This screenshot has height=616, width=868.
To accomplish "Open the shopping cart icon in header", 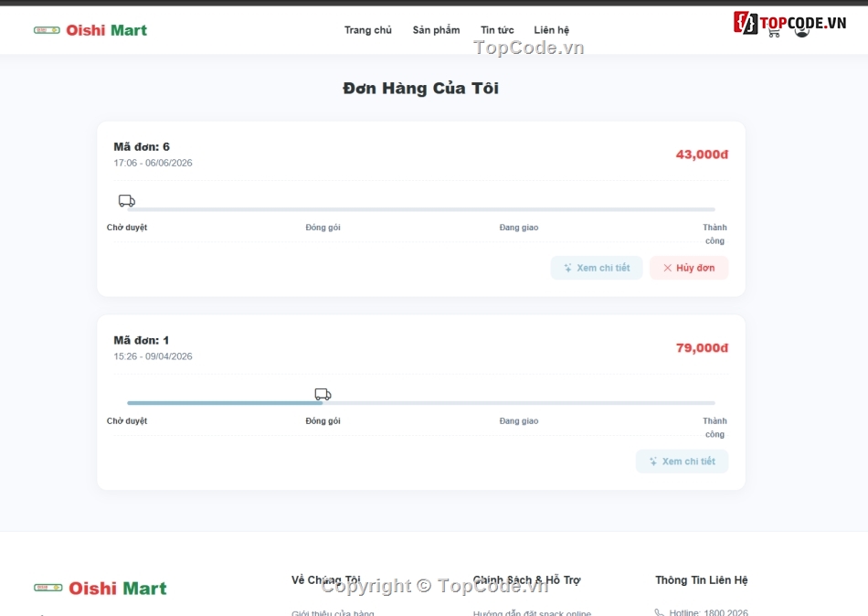I will (774, 33).
